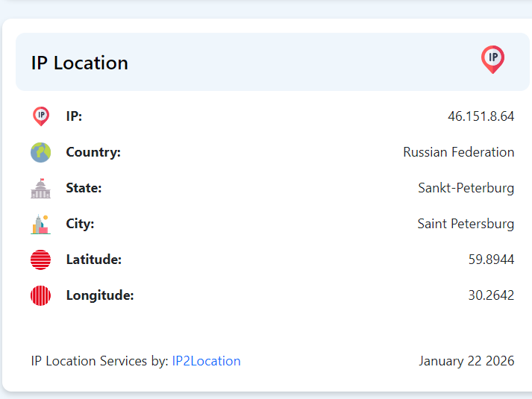This screenshot has width=532, height=399.
Task: Click the vertical-striped Longitude icon
Action: point(41,295)
